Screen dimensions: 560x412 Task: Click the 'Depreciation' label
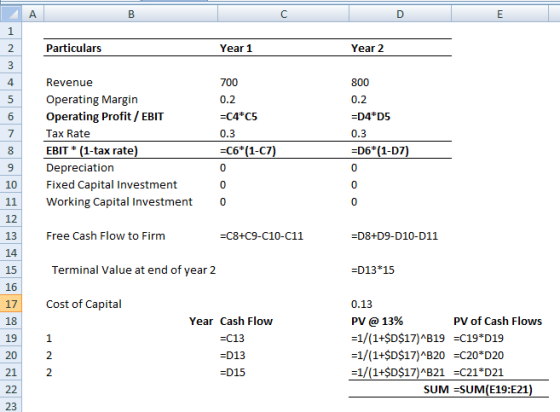[x=80, y=167]
